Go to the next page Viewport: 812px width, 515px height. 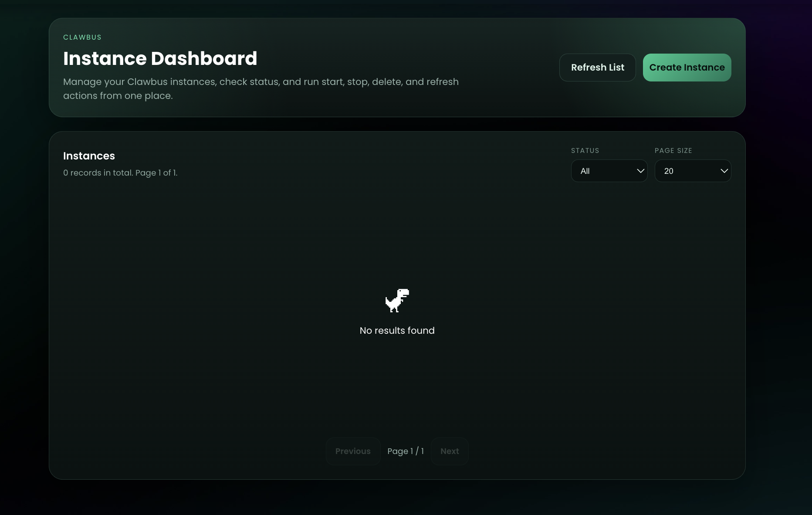(x=449, y=451)
